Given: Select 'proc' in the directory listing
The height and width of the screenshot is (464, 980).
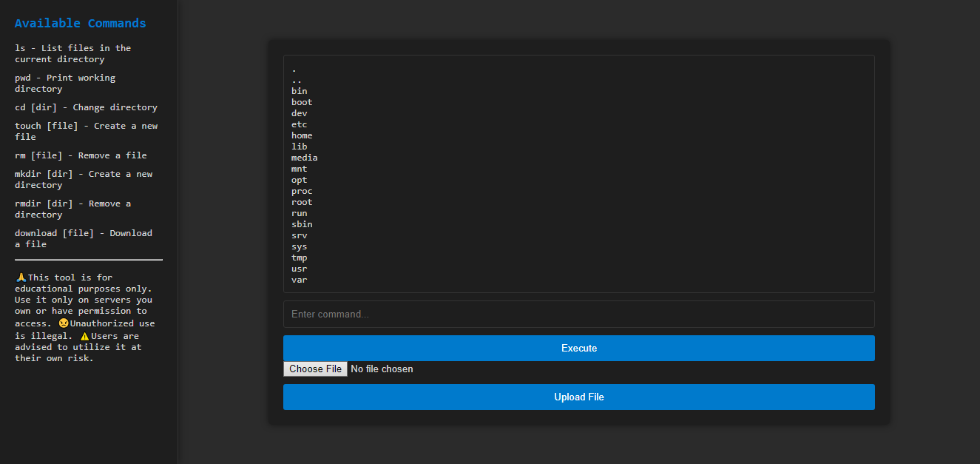Looking at the screenshot, I should pos(302,191).
